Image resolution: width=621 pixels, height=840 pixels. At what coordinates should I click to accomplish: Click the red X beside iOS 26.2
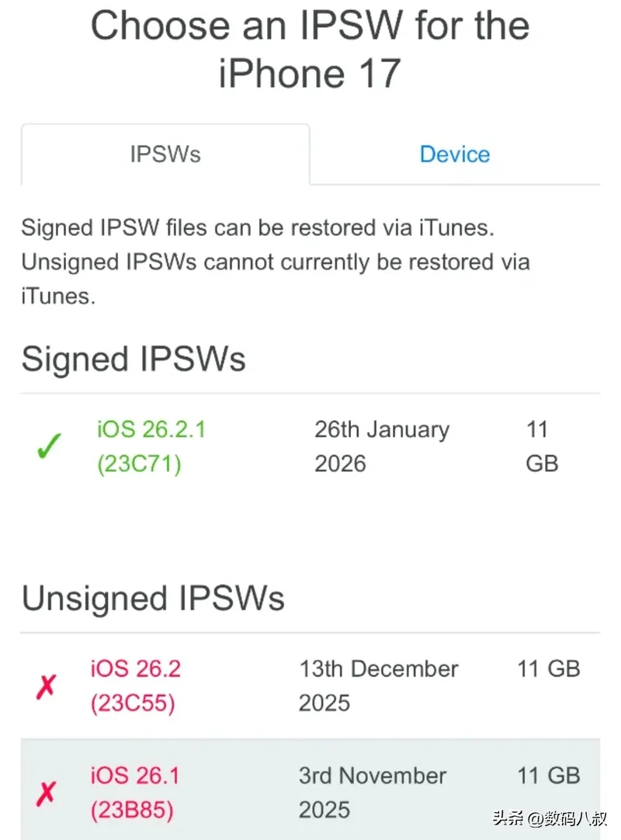point(46,687)
